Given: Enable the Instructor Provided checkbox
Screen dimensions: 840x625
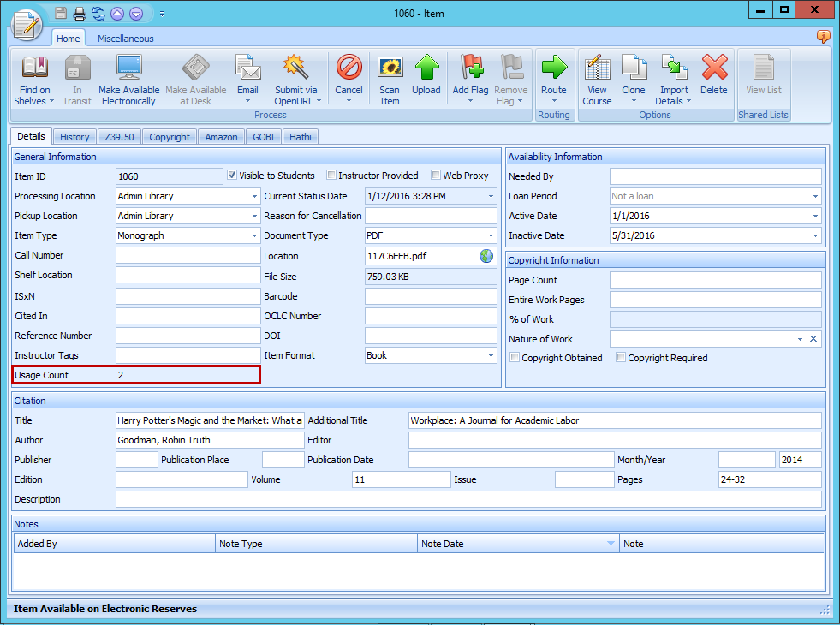Looking at the screenshot, I should 331,176.
